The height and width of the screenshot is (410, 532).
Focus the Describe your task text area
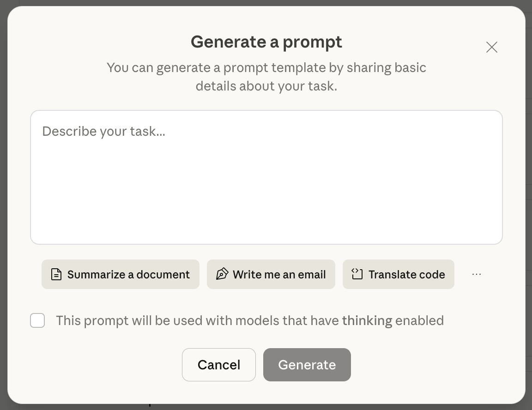coord(266,177)
